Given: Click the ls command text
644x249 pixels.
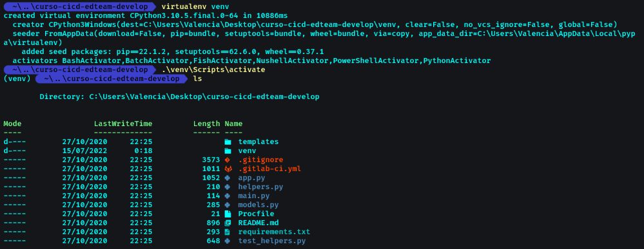Looking at the screenshot, I should coord(197,78).
